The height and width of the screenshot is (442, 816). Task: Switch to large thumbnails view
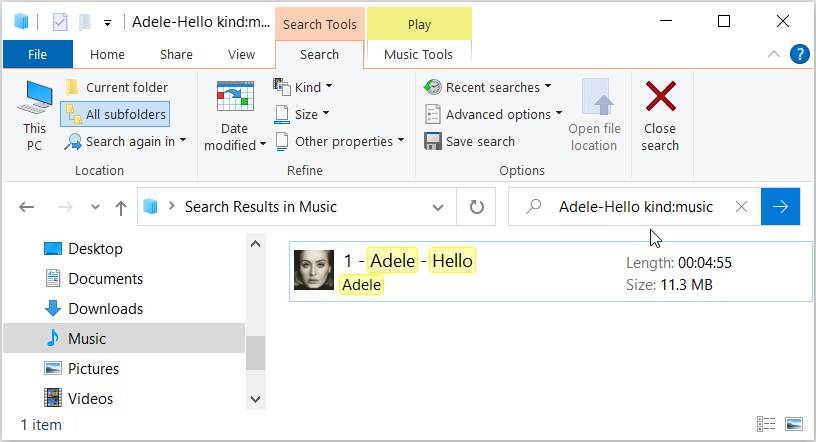click(x=794, y=424)
